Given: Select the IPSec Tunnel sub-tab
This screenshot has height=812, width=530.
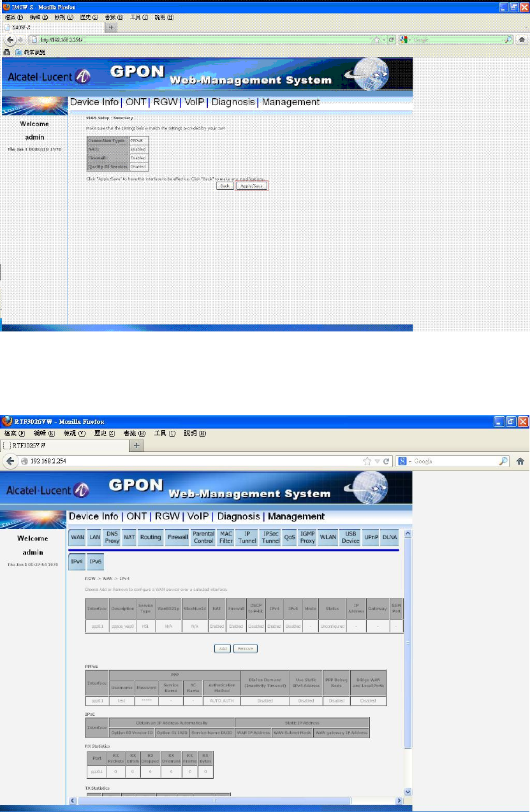Looking at the screenshot, I should coord(270,537).
